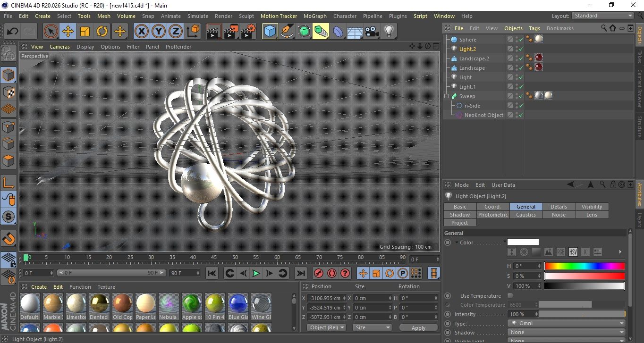Open the light Type dropdown showing Omni
The height and width of the screenshot is (343, 644).
[567, 324]
